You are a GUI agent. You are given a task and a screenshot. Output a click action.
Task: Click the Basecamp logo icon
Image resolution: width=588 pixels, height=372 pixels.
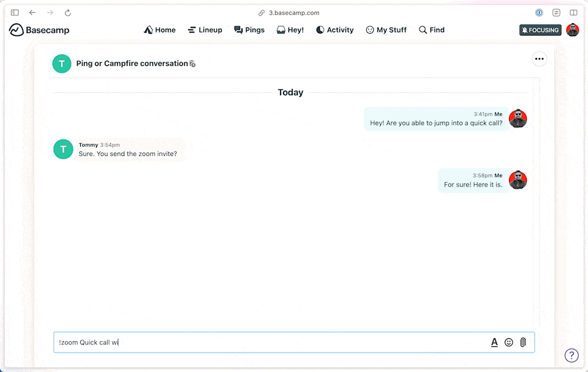tap(15, 29)
